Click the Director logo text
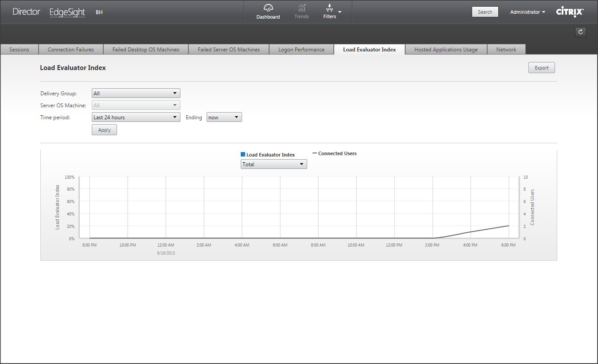 pyautogui.click(x=26, y=12)
